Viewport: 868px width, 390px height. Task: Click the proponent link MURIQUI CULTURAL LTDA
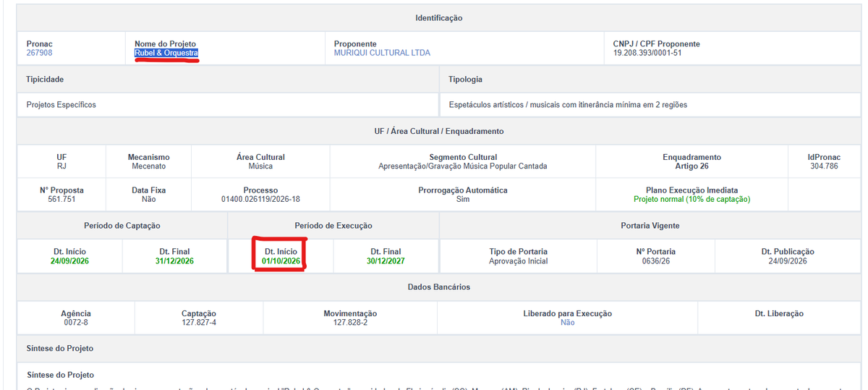[382, 53]
